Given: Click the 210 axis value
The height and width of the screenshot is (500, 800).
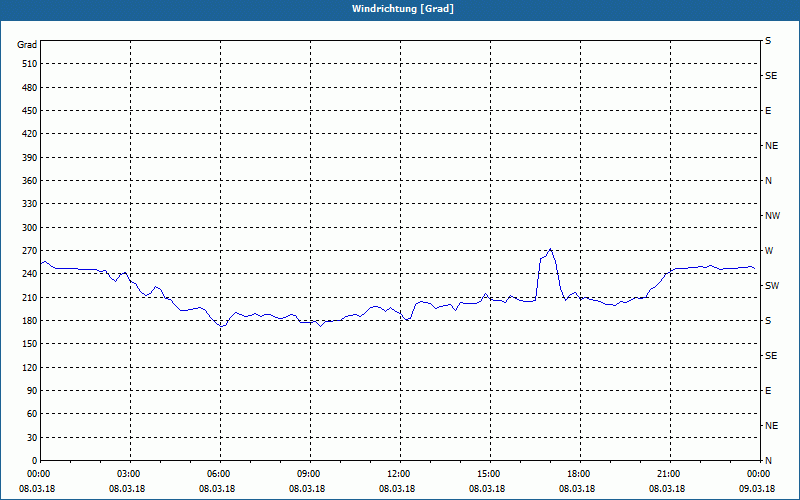Looking at the screenshot, I should click(x=30, y=297).
